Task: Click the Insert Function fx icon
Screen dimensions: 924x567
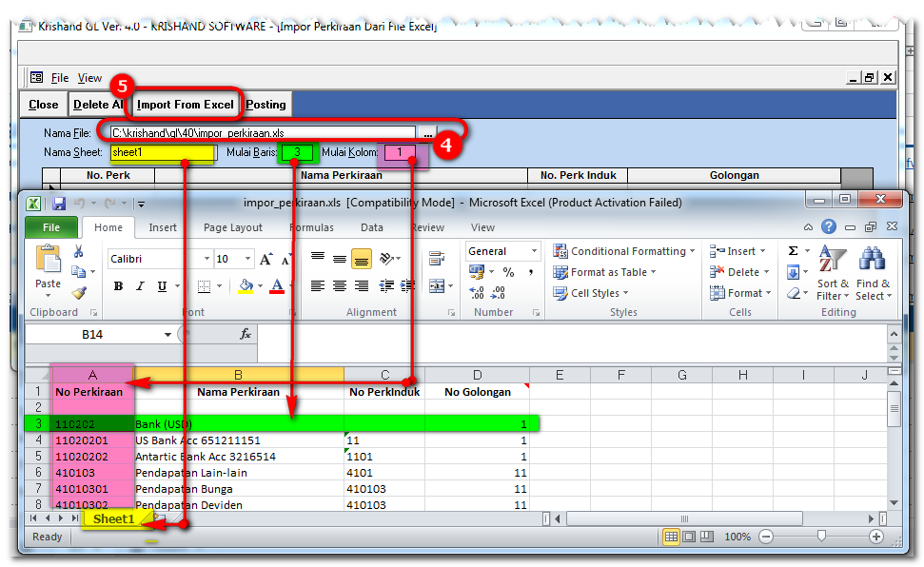Action: point(246,335)
